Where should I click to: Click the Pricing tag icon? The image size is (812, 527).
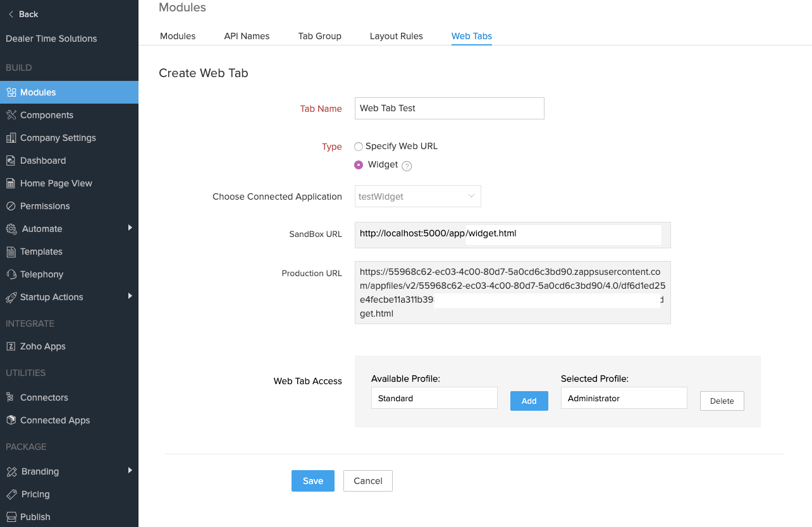click(11, 494)
